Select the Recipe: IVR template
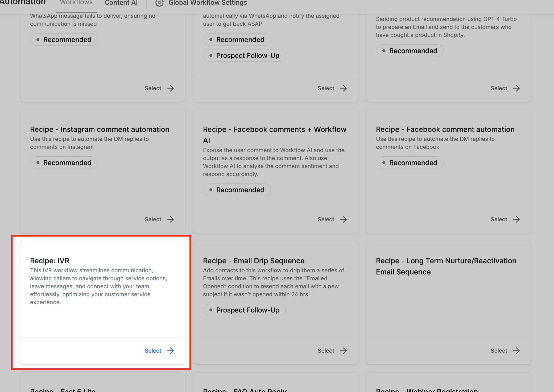Viewport: 554px width, 392px height. click(x=153, y=351)
